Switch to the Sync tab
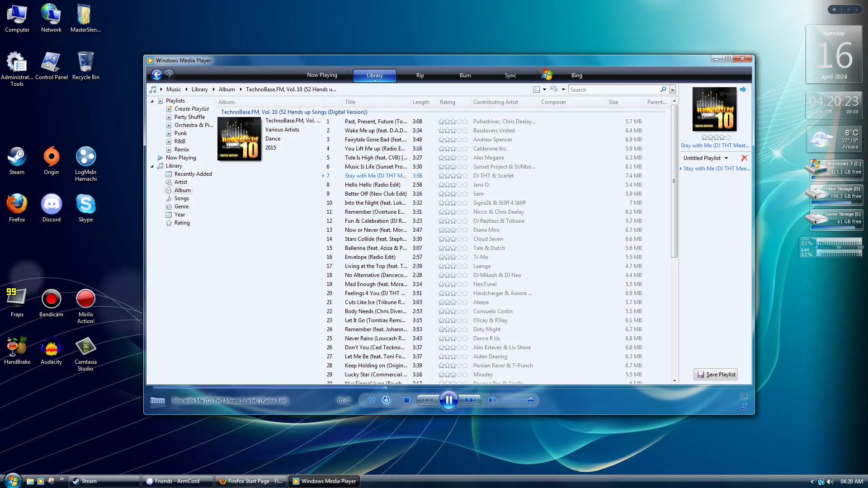Viewport: 868px width, 488px height. (x=510, y=75)
